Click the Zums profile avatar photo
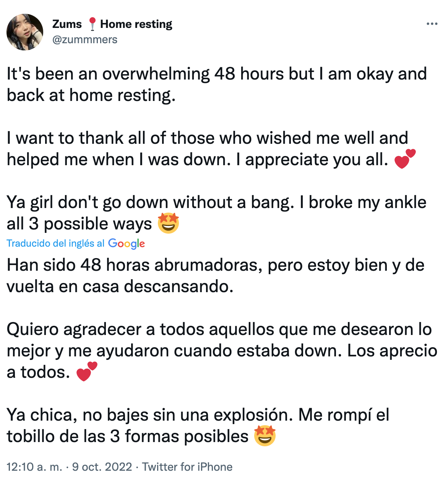The height and width of the screenshot is (478, 448). (x=25, y=32)
